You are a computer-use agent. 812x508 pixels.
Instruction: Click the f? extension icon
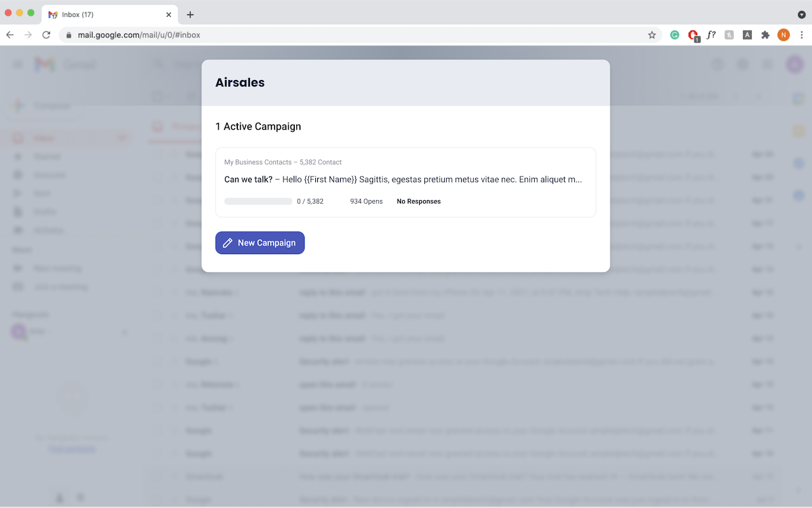coord(711,35)
